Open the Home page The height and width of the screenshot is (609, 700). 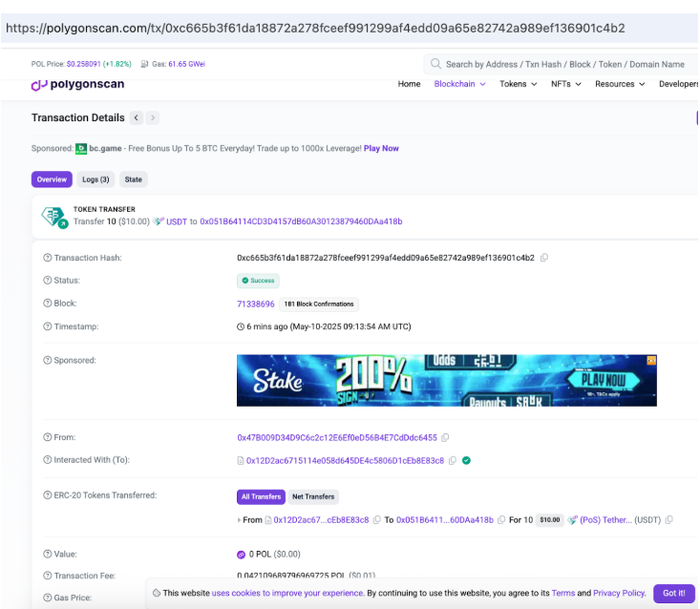tap(409, 84)
